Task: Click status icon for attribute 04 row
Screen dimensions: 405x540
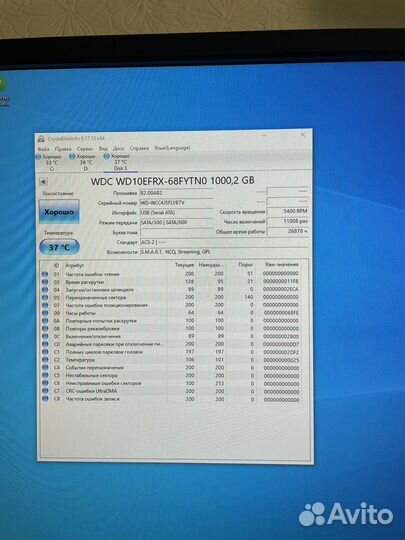Action: coord(45,290)
